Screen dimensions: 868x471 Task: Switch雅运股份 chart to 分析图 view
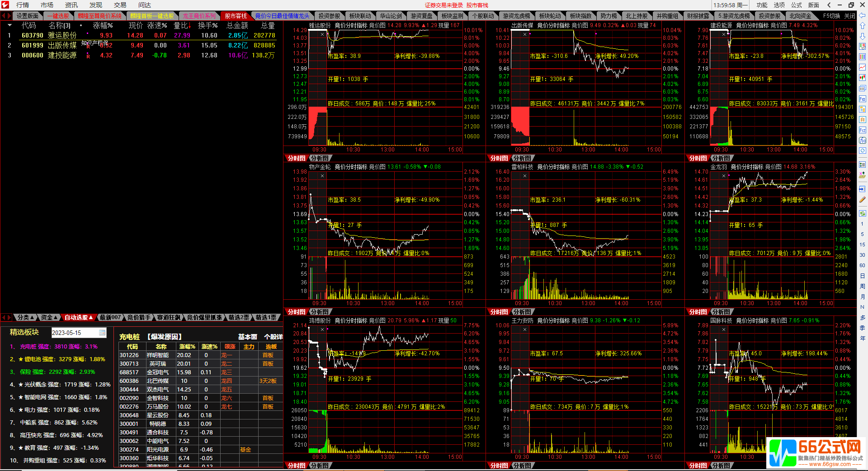tap(320, 158)
